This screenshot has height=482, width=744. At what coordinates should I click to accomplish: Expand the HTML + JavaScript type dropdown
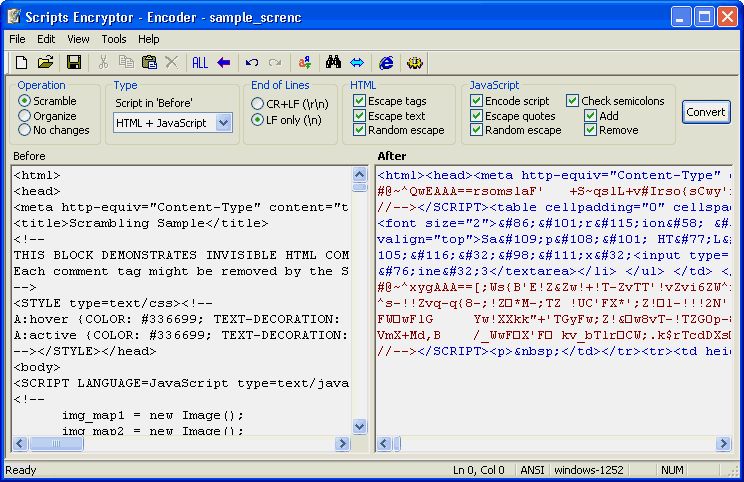point(223,123)
